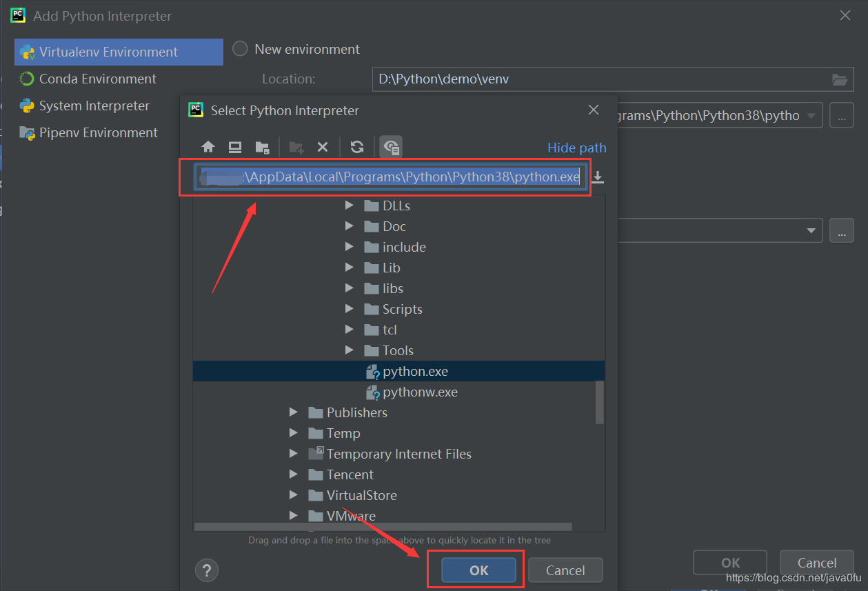Select pythonw.exe in file tree
The width and height of the screenshot is (868, 591).
(420, 392)
